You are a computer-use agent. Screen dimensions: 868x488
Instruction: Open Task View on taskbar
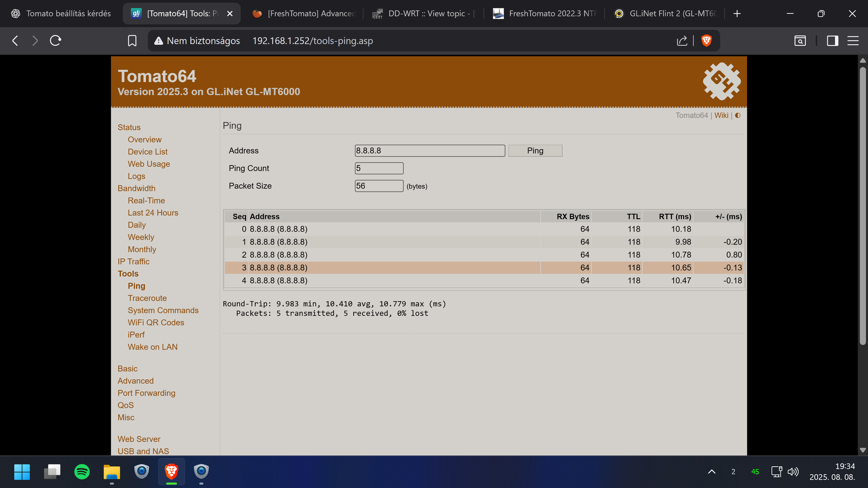[52, 472]
